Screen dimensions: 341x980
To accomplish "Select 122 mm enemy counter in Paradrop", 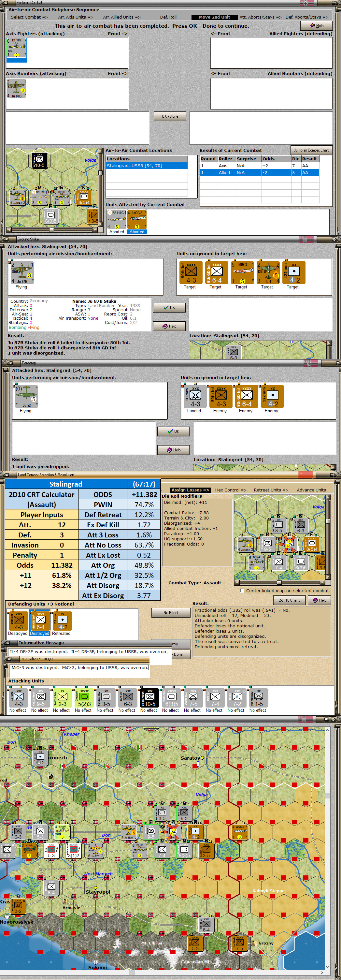I will click(x=272, y=396).
